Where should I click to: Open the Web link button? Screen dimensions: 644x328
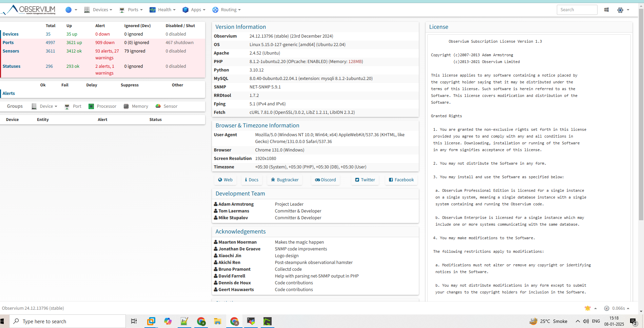click(x=225, y=180)
